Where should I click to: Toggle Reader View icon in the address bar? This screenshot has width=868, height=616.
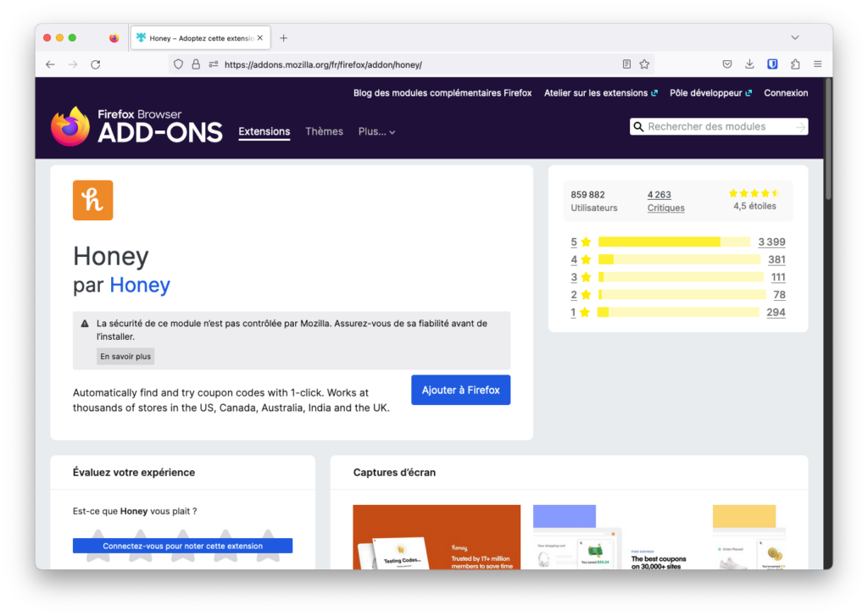coord(626,64)
